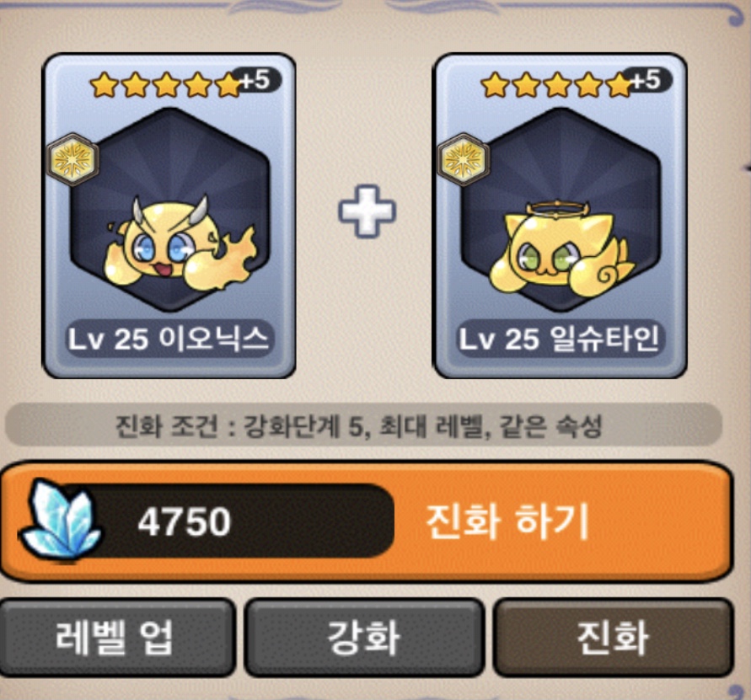Image resolution: width=751 pixels, height=700 pixels.
Task: Switch to the 레벨 업 tab
Action: (x=115, y=638)
